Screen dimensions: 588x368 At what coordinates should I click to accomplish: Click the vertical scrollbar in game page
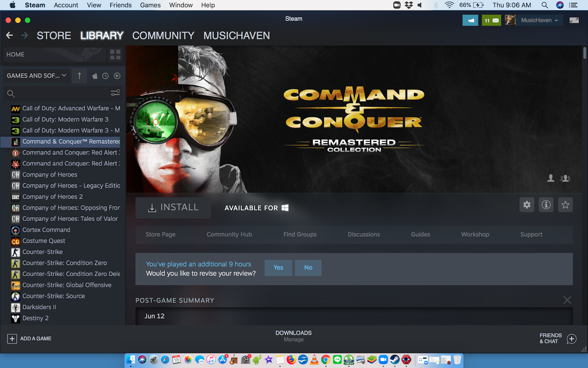[x=584, y=53]
